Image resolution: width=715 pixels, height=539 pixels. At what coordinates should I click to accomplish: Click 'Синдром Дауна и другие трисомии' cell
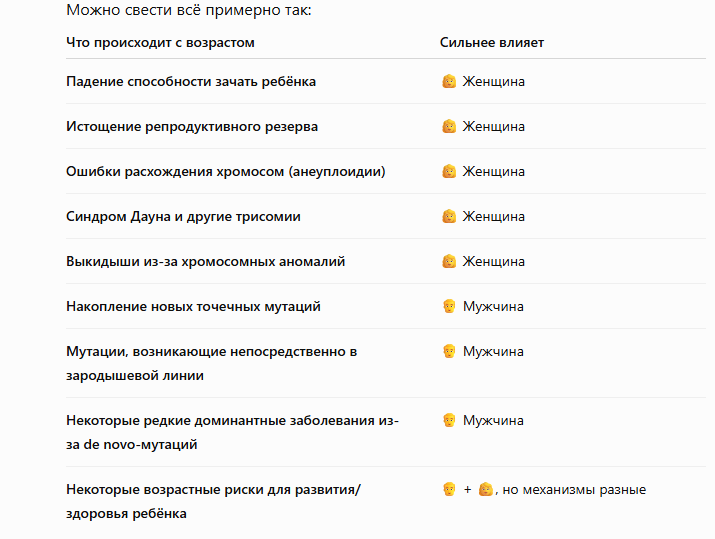pyautogui.click(x=183, y=217)
